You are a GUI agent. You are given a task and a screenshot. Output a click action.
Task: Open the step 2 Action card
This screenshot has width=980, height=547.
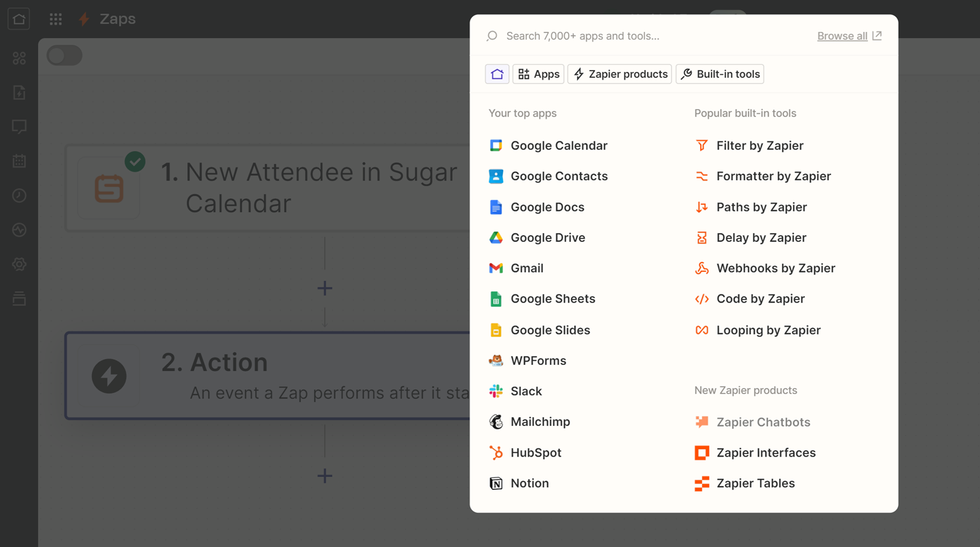tap(268, 376)
